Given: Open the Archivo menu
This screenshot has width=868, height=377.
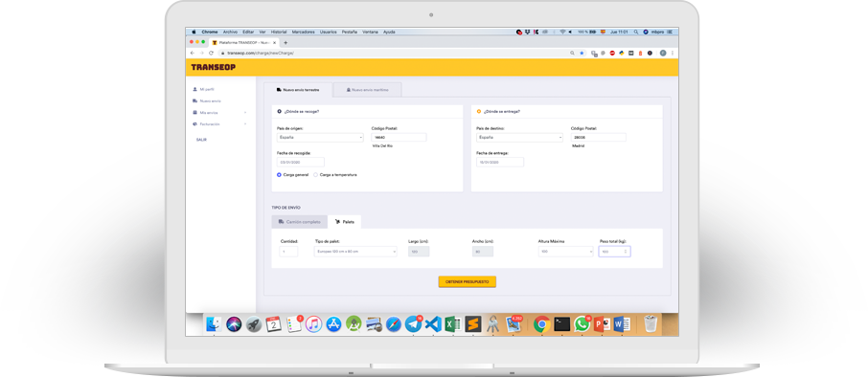Looking at the screenshot, I should 230,33.
